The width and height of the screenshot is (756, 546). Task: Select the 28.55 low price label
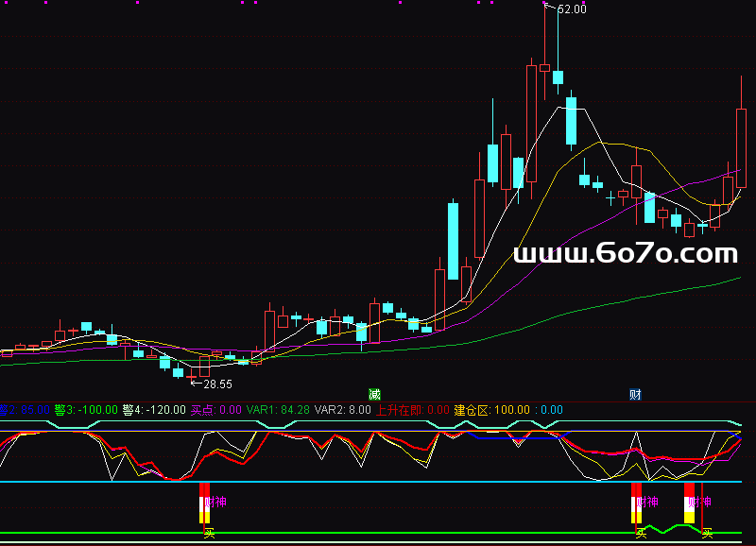click(218, 384)
